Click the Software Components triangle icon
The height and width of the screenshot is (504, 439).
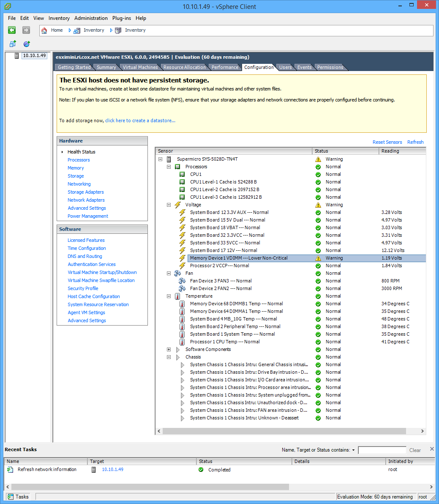(178, 349)
